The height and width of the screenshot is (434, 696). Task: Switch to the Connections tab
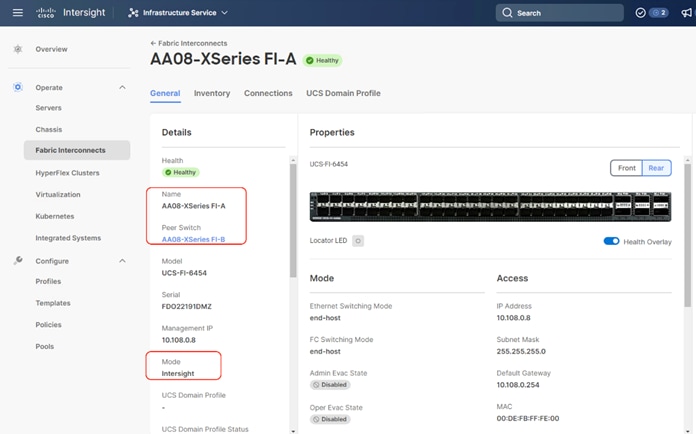click(268, 93)
